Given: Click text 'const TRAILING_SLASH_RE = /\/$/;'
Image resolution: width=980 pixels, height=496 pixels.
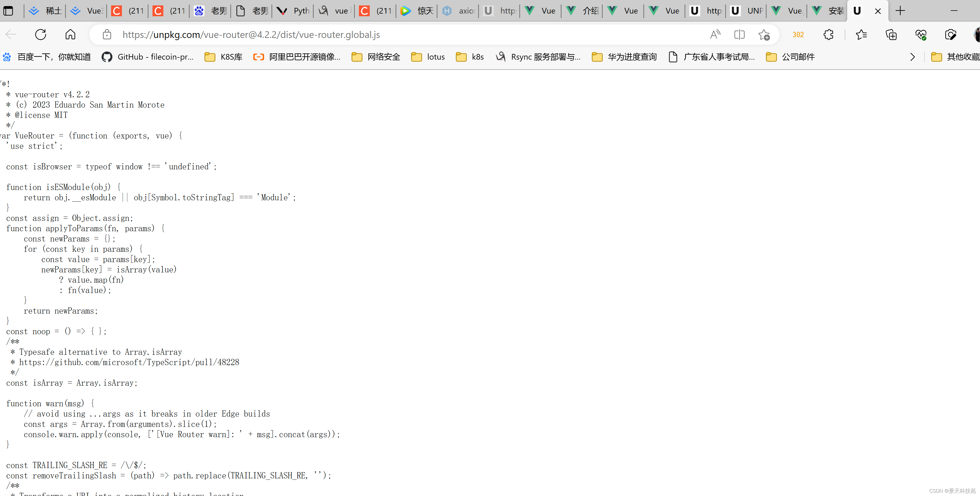Looking at the screenshot, I should pos(76,465).
